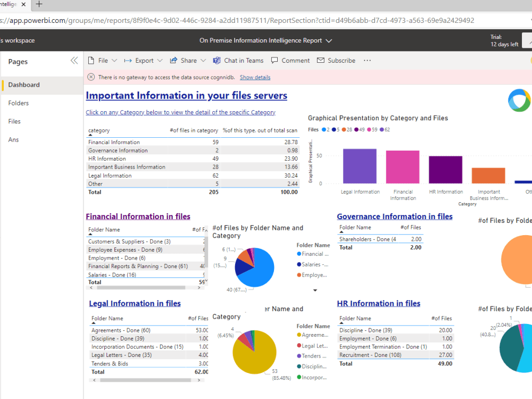The image size is (532, 399).
Task: Select legend swatch for 49 files
Action: (x=356, y=130)
